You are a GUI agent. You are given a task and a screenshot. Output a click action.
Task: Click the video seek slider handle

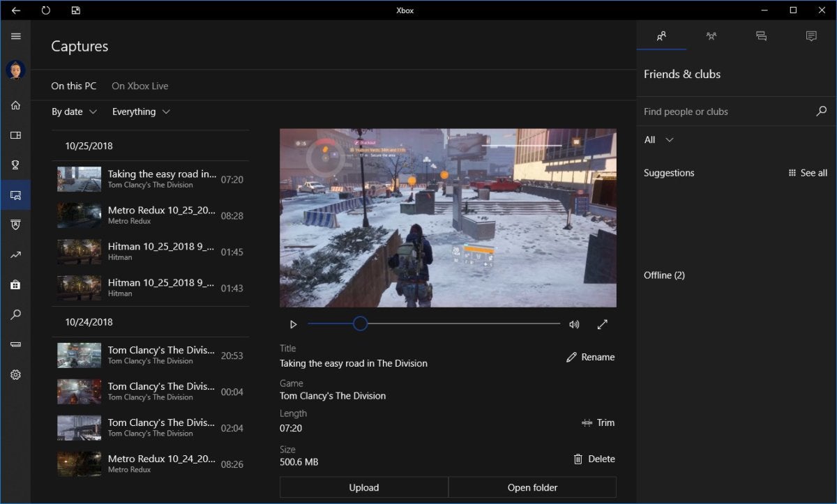360,323
